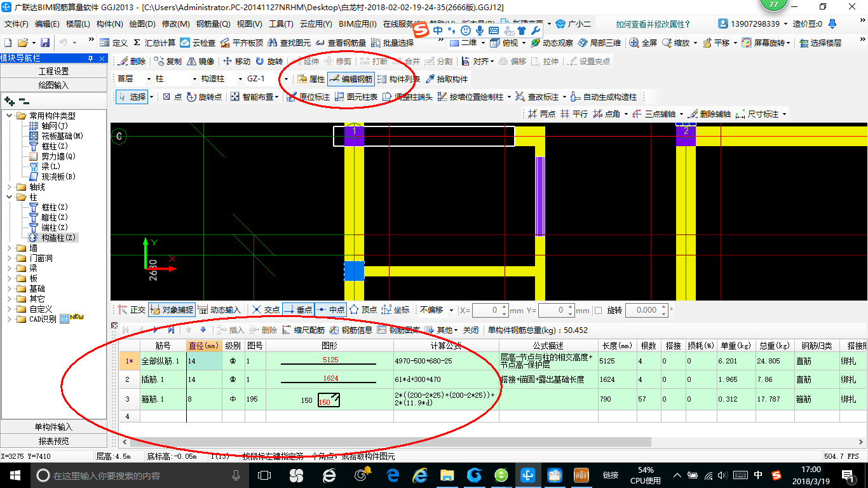The height and width of the screenshot is (488, 868).
Task: Click 图元柱表 element column table
Action: pyautogui.click(x=356, y=97)
